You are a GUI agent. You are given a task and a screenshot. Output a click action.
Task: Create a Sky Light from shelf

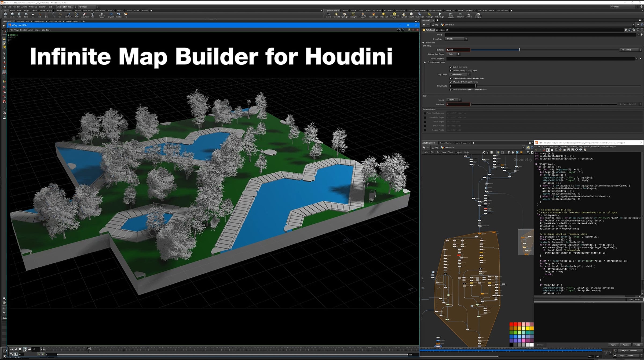(404, 15)
